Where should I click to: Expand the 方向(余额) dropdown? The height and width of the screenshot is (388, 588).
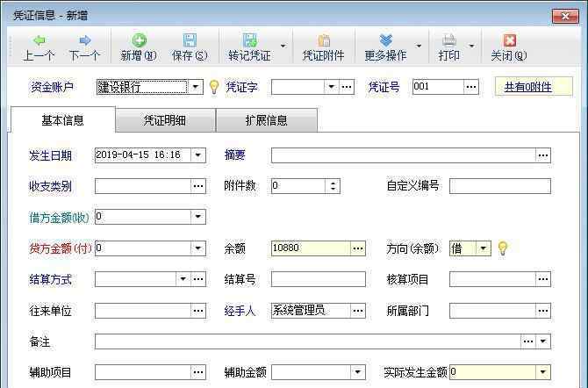click(484, 248)
